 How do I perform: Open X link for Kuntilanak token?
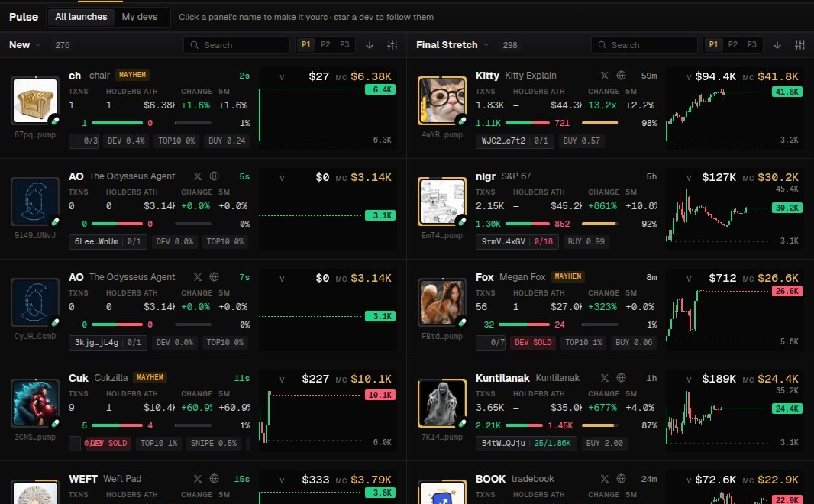click(604, 377)
